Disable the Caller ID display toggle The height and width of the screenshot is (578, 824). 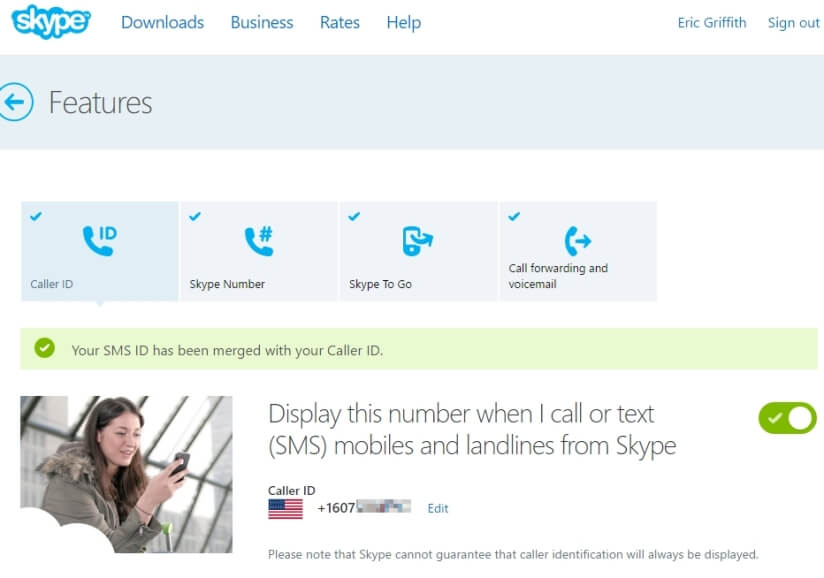click(787, 417)
